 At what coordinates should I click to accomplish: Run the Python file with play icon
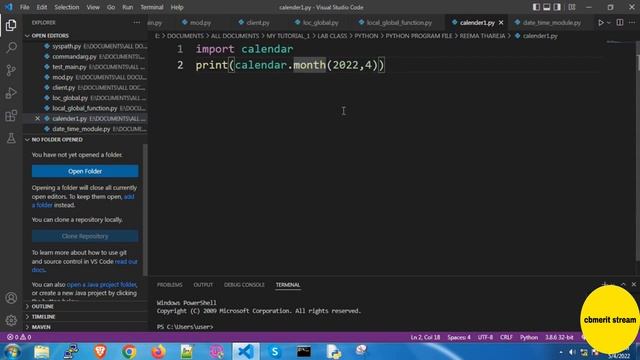pyautogui.click(x=601, y=23)
